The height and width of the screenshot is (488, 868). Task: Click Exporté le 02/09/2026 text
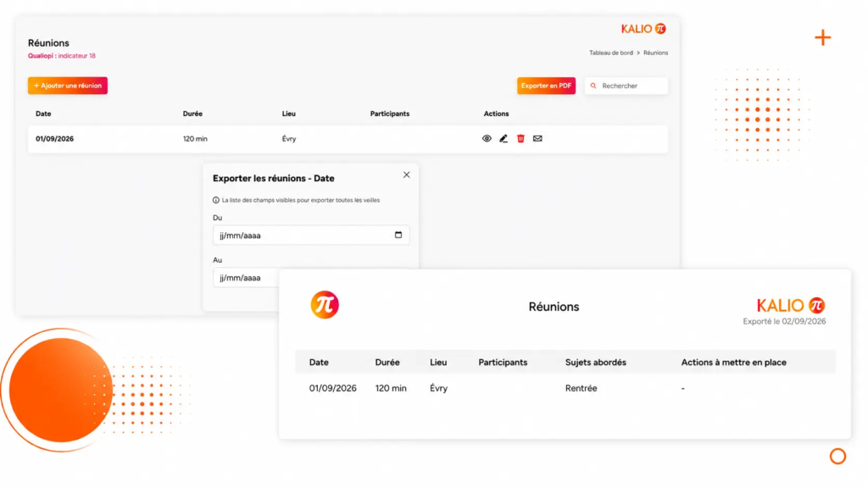click(784, 321)
